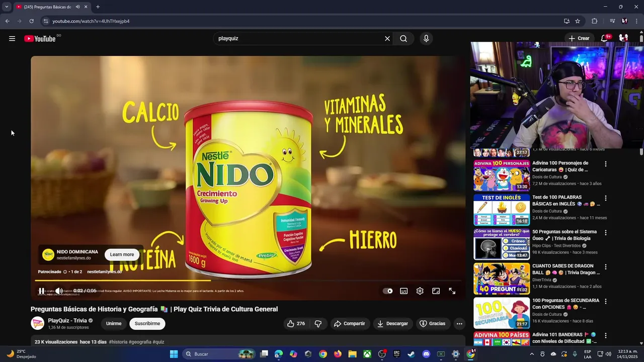
Task: Reload the page
Action: tap(31, 21)
